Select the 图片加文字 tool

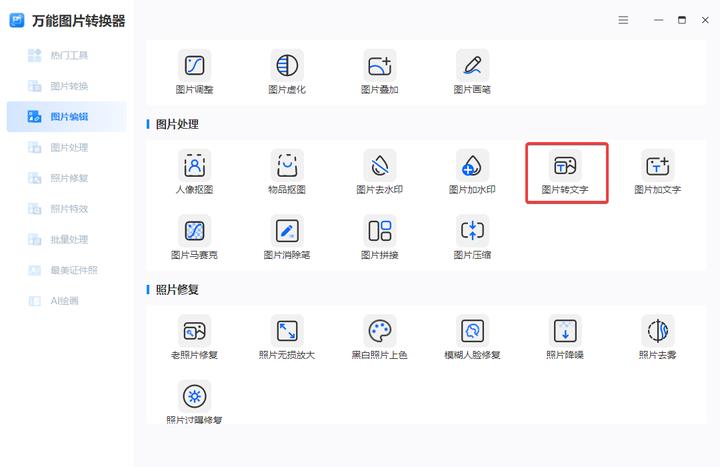(658, 172)
